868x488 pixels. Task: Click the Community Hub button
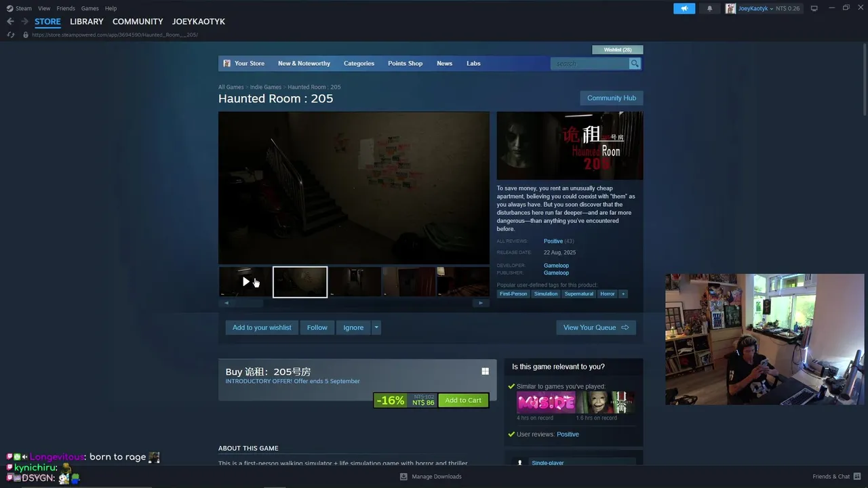click(x=612, y=98)
